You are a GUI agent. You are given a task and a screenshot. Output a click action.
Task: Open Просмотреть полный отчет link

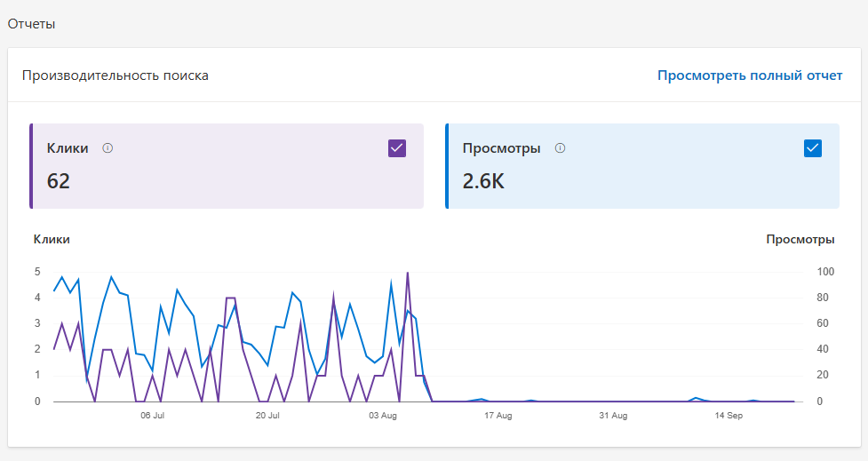click(x=750, y=76)
